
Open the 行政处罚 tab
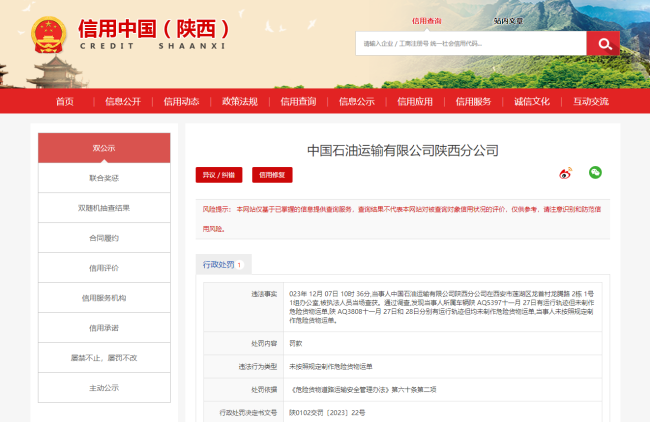[x=223, y=264]
